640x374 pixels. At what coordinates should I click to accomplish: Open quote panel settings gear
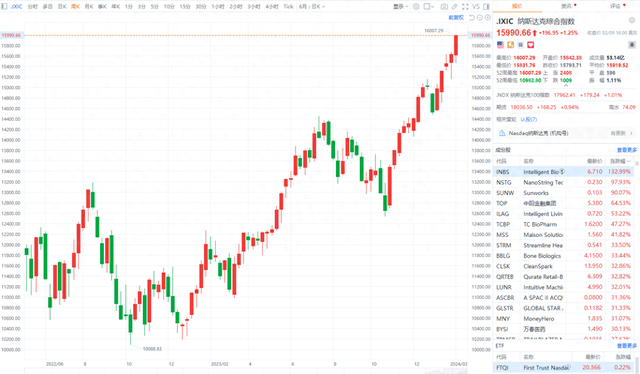[632, 20]
